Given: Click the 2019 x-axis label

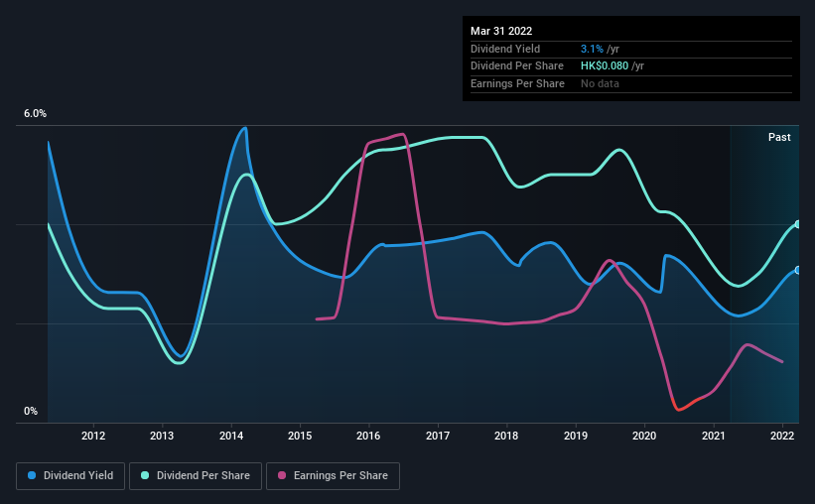Looking at the screenshot, I should 576,436.
